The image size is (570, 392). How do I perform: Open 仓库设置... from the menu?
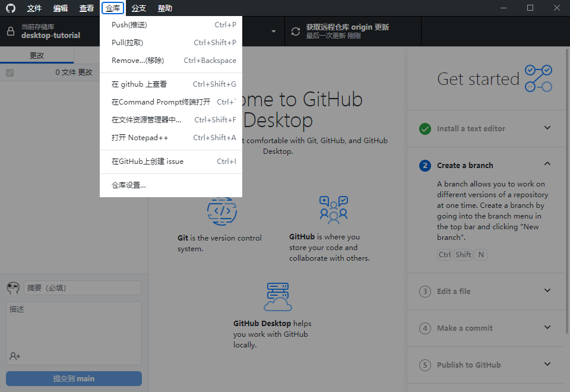tap(171, 185)
